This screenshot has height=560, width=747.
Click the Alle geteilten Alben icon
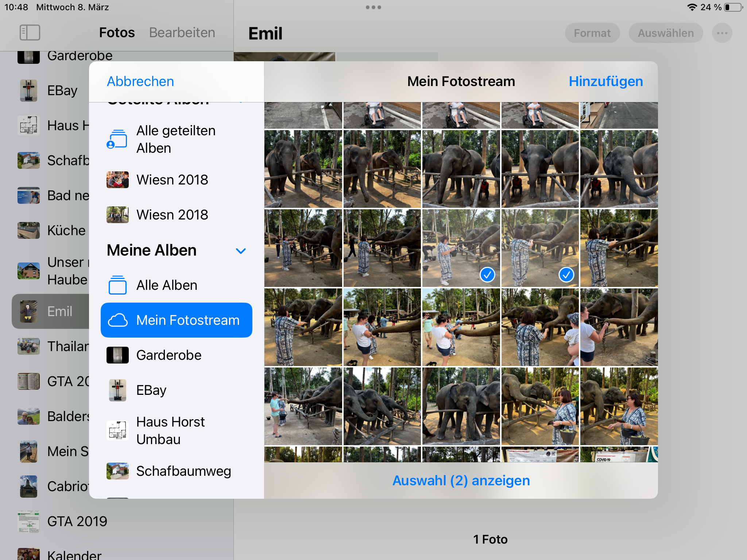(117, 140)
